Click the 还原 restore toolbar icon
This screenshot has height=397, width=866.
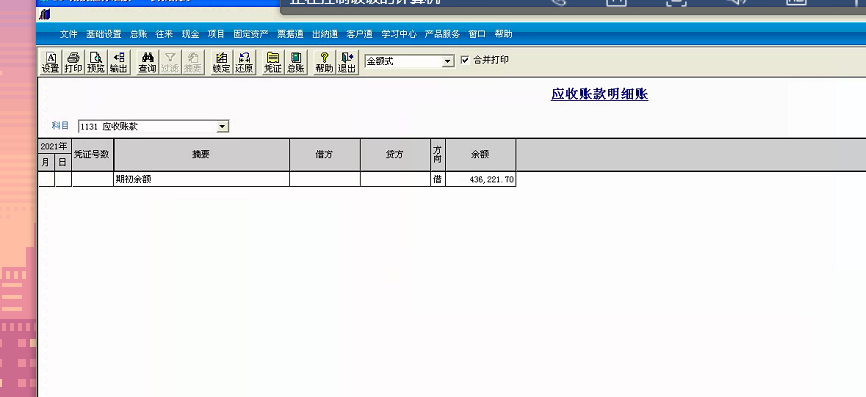pyautogui.click(x=244, y=62)
